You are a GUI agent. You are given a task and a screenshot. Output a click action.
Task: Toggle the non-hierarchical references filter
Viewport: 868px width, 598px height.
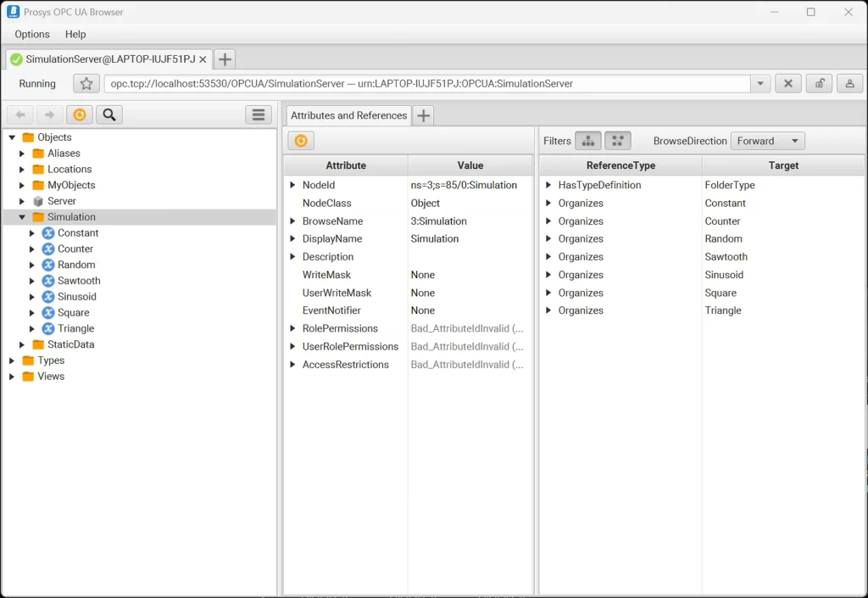point(618,141)
